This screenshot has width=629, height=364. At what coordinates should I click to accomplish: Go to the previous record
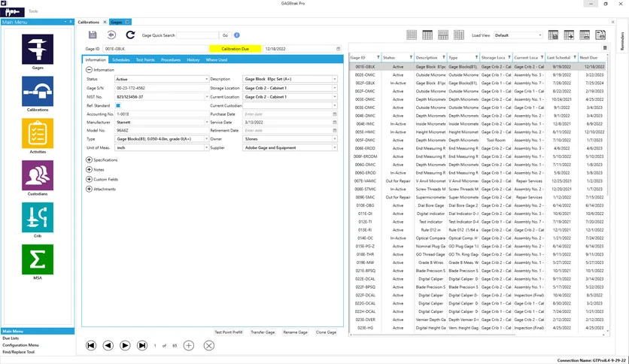[x=108, y=345]
